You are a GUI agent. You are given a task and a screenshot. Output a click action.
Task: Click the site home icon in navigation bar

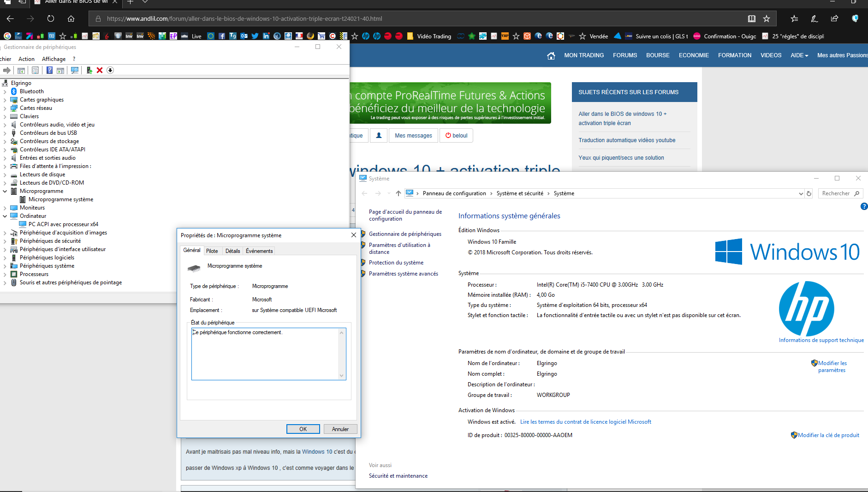click(551, 55)
